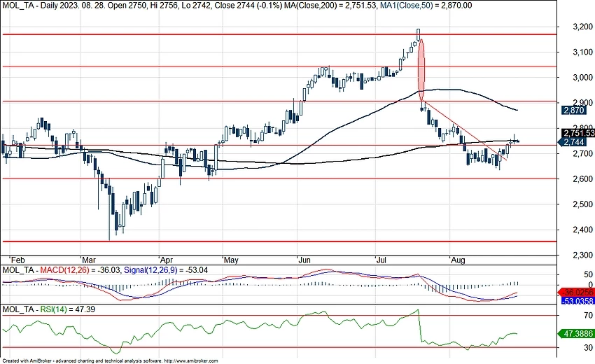Click the Apr date axis label
This screenshot has width=595, height=364.
tap(166, 260)
